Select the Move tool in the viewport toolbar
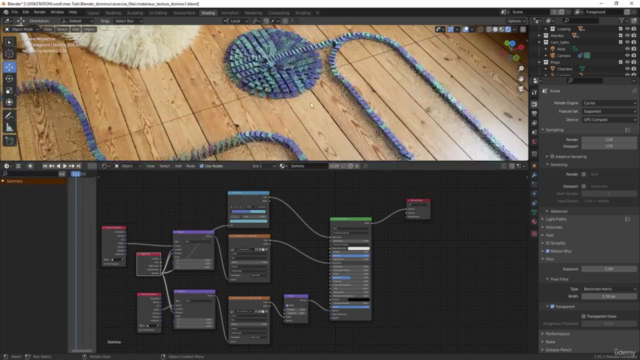Image resolution: width=640 pixels, height=360 pixels. point(9,67)
